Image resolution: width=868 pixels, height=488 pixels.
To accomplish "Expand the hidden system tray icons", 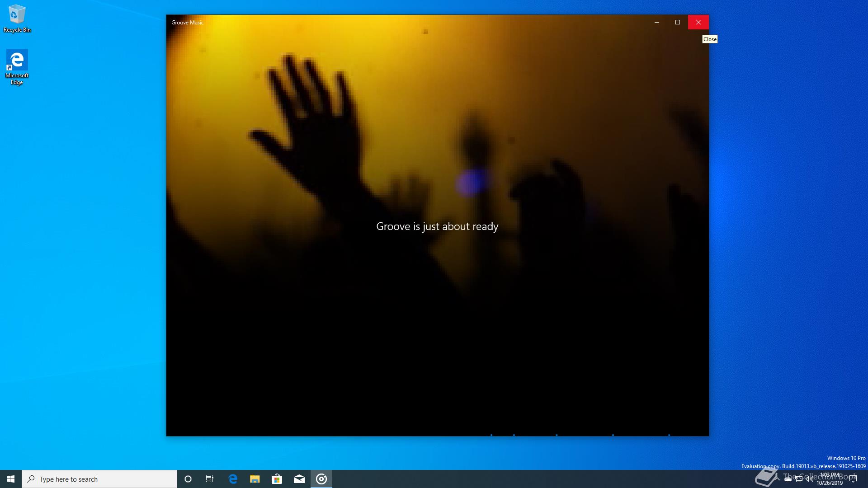I will tap(777, 479).
